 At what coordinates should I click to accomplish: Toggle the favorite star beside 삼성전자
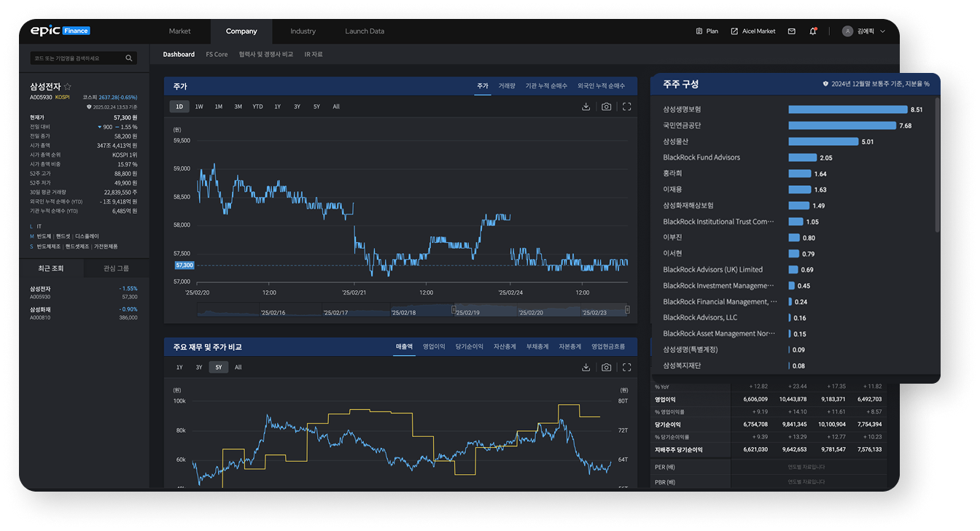(x=68, y=87)
